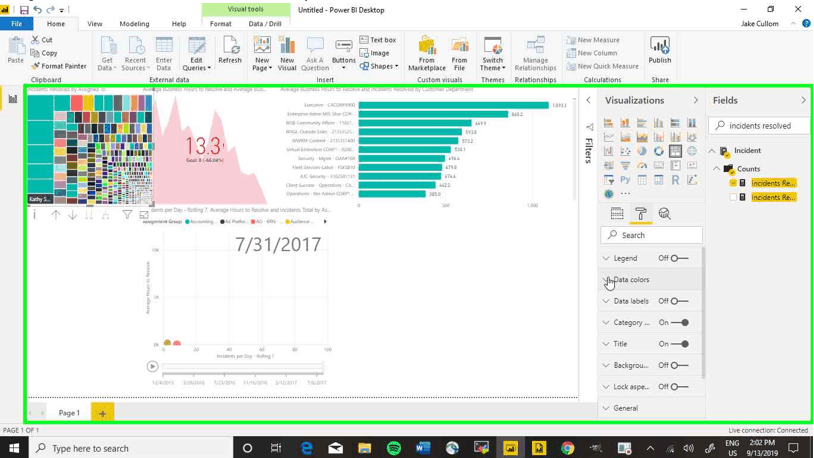Select the Python visual (Py) icon
814x458 pixels.
pos(625,180)
